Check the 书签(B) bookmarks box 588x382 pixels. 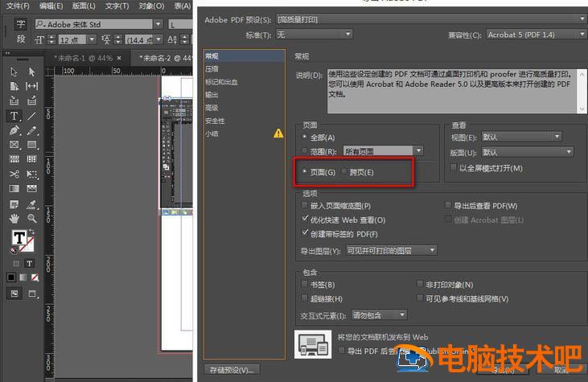pyautogui.click(x=305, y=284)
